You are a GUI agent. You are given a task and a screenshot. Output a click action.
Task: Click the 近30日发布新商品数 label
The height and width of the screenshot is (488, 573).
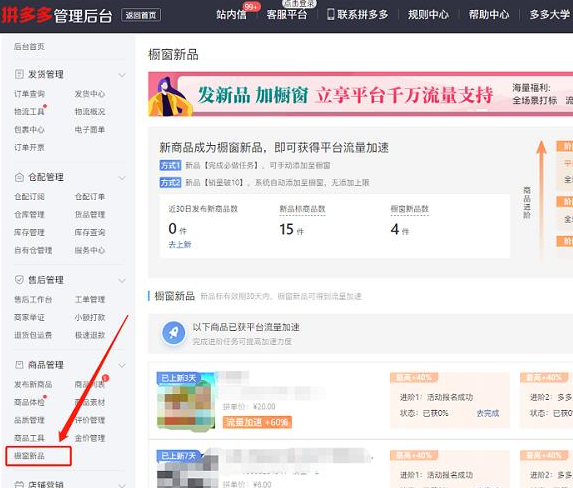point(203,209)
